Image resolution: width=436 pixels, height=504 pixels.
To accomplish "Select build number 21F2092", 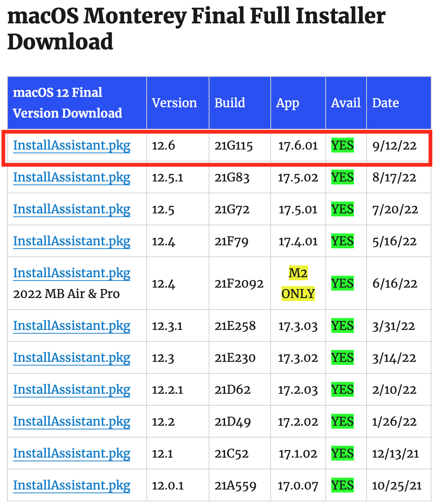I will click(x=239, y=284).
